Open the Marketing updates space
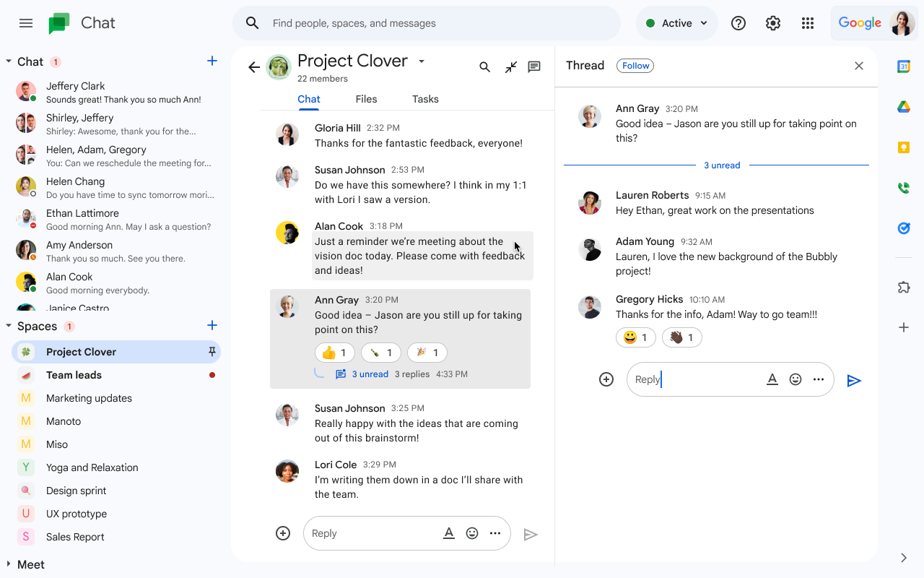 (x=116, y=398)
